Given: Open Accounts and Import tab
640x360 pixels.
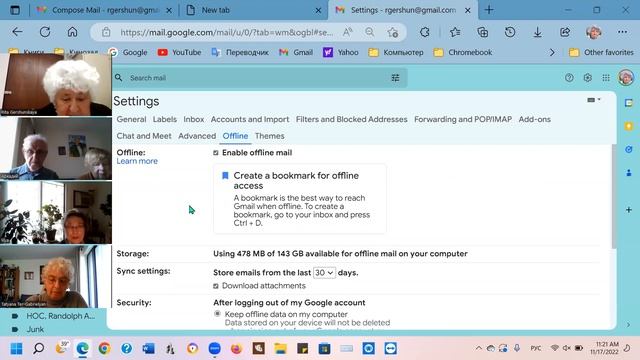Looking at the screenshot, I should click(250, 119).
